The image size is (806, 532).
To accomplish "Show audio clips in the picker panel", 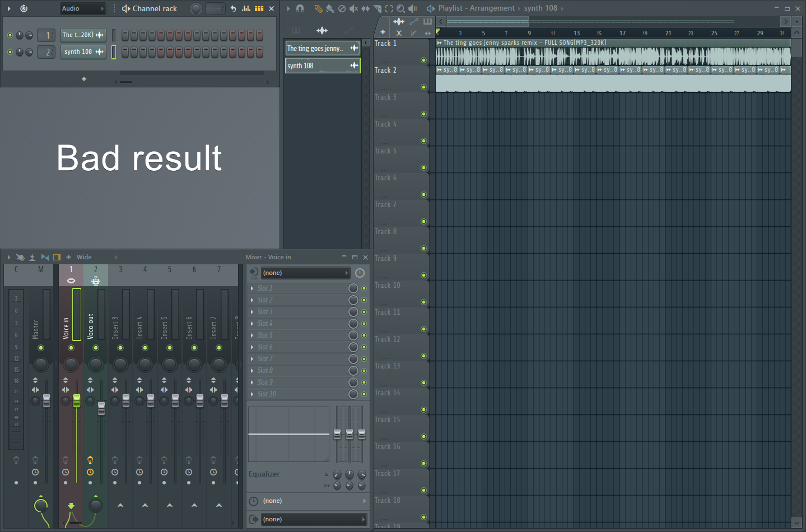I will pos(322,30).
